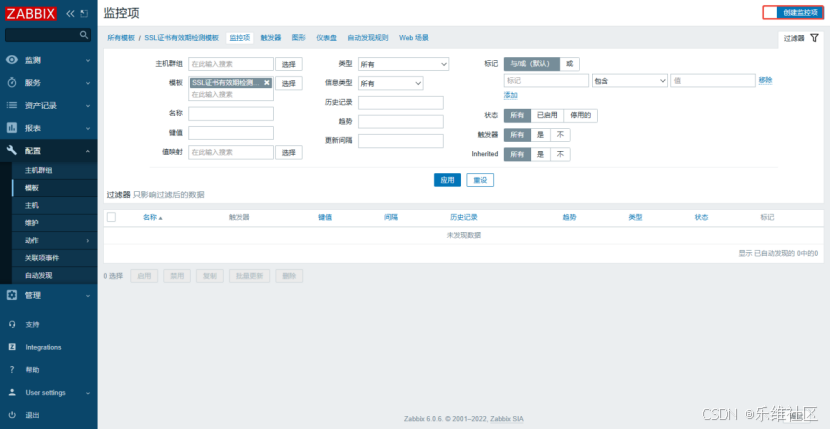
Task: Set 触发器 filter to 不
Action: (x=561, y=135)
